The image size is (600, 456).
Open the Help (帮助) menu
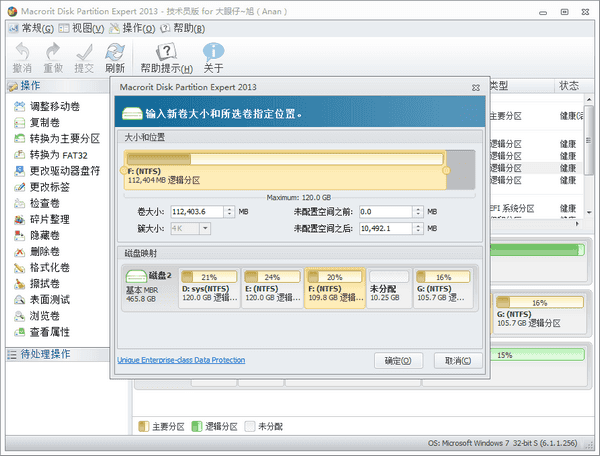[183, 28]
